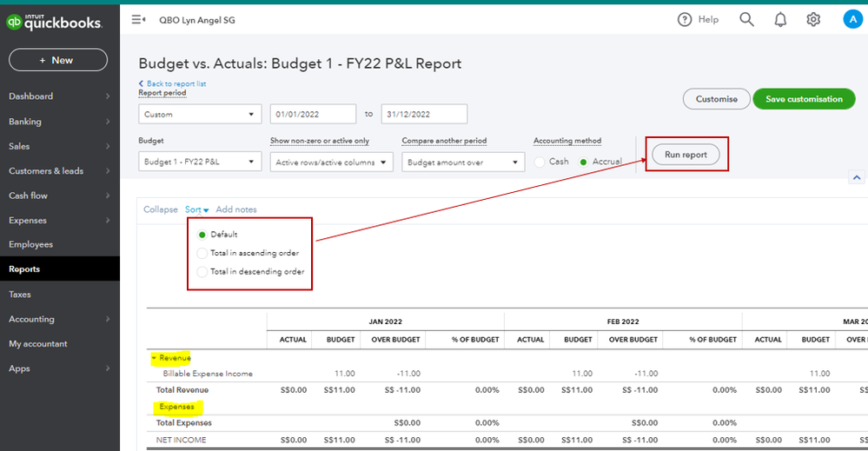Image resolution: width=868 pixels, height=451 pixels.
Task: Select Total in descending order
Action: click(202, 272)
